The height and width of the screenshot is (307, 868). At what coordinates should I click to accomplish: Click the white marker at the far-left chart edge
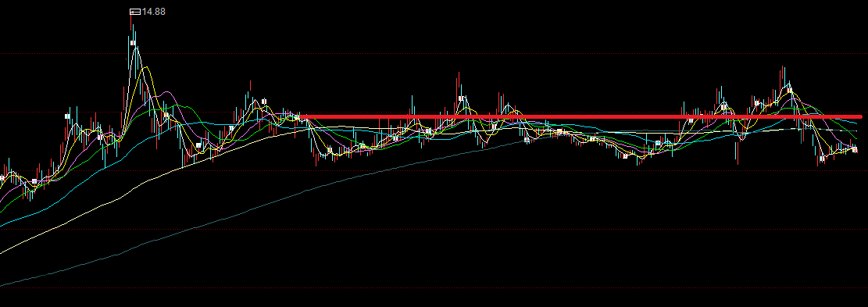[2, 178]
